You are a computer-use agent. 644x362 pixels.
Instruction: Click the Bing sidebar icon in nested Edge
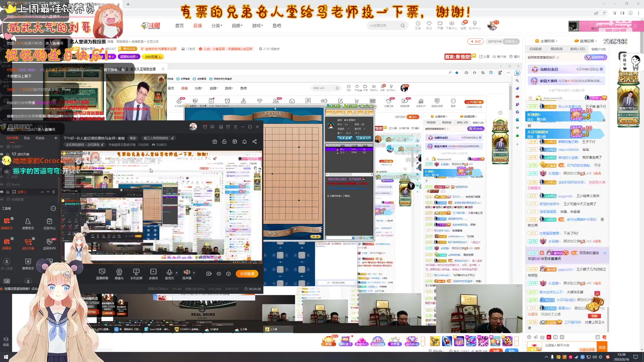coord(517,73)
